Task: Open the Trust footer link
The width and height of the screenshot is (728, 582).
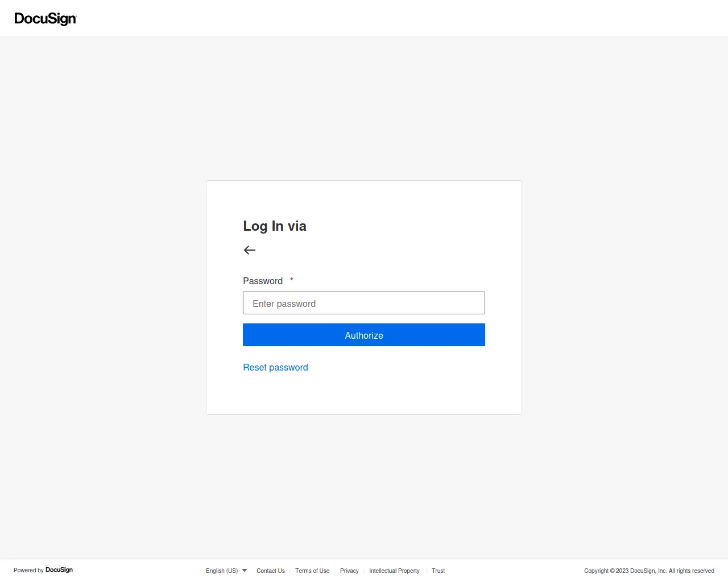Action: click(438, 571)
